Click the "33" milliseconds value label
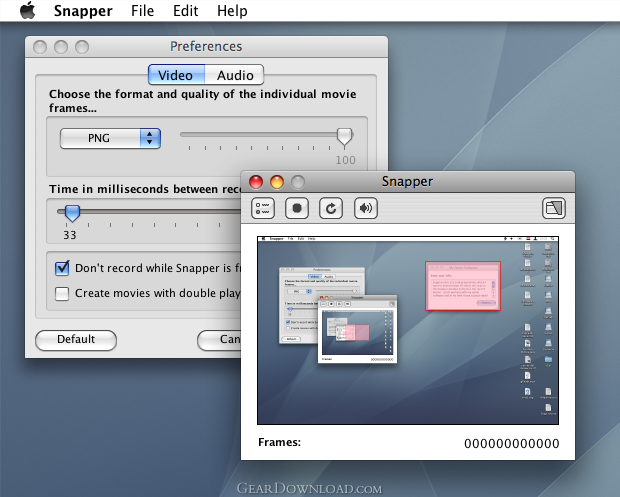 70,235
